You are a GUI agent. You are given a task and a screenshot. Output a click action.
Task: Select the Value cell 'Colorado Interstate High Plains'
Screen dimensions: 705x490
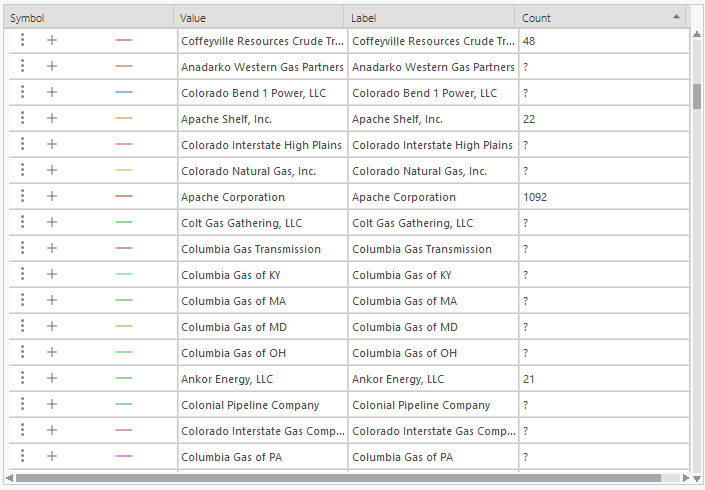click(263, 144)
